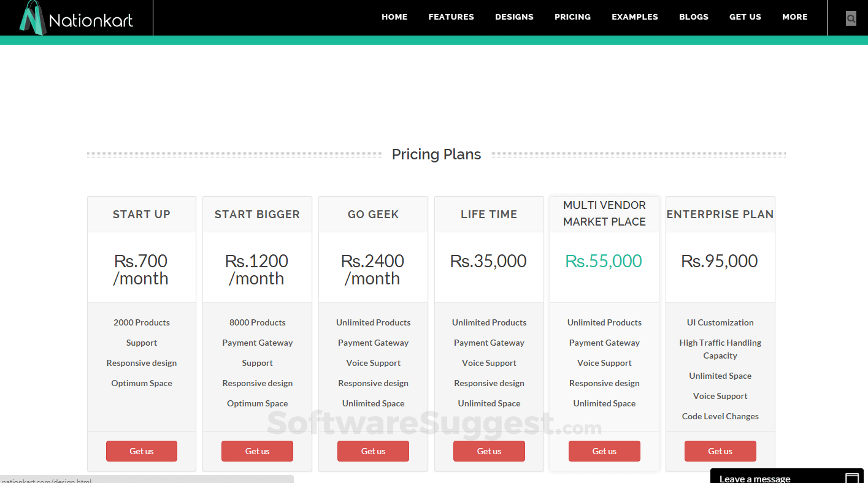
Task: Go to the FEATURES menu
Action: [x=451, y=17]
